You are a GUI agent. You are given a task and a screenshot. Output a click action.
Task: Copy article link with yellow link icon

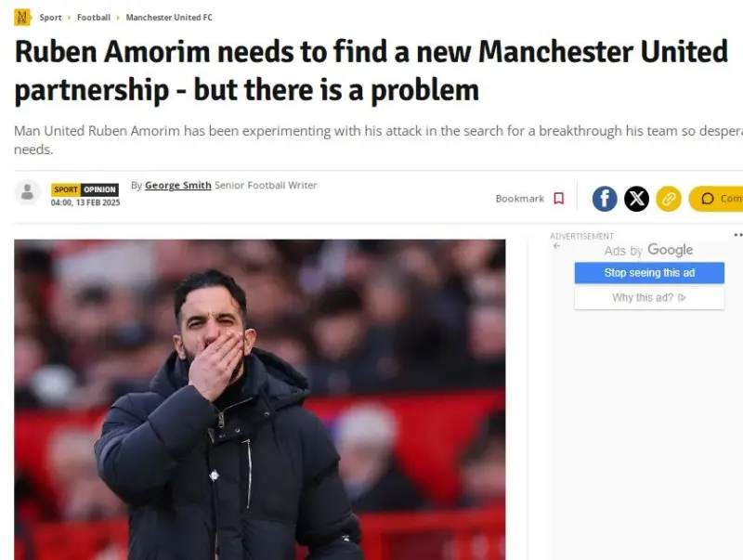[x=669, y=199]
